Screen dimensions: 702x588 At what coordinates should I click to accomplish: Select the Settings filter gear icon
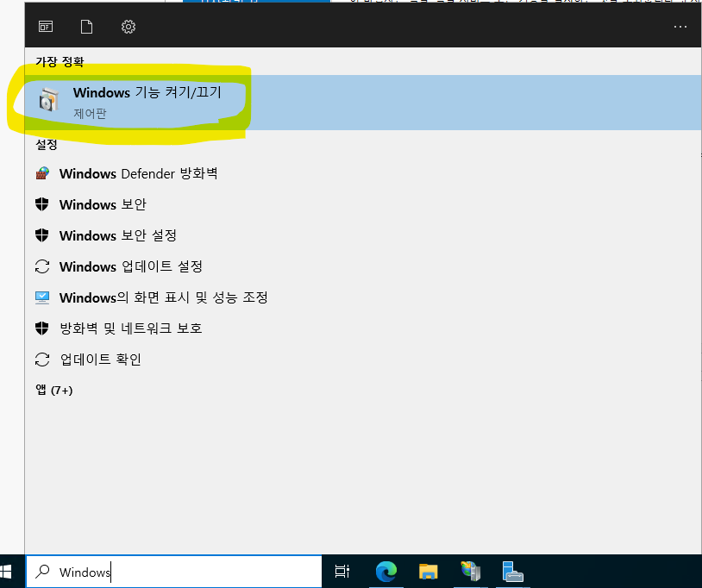(128, 27)
